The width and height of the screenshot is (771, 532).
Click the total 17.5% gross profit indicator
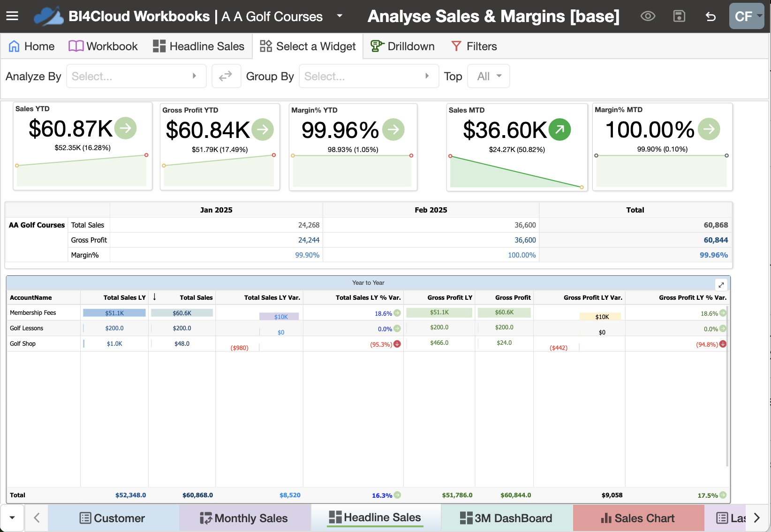tap(723, 495)
